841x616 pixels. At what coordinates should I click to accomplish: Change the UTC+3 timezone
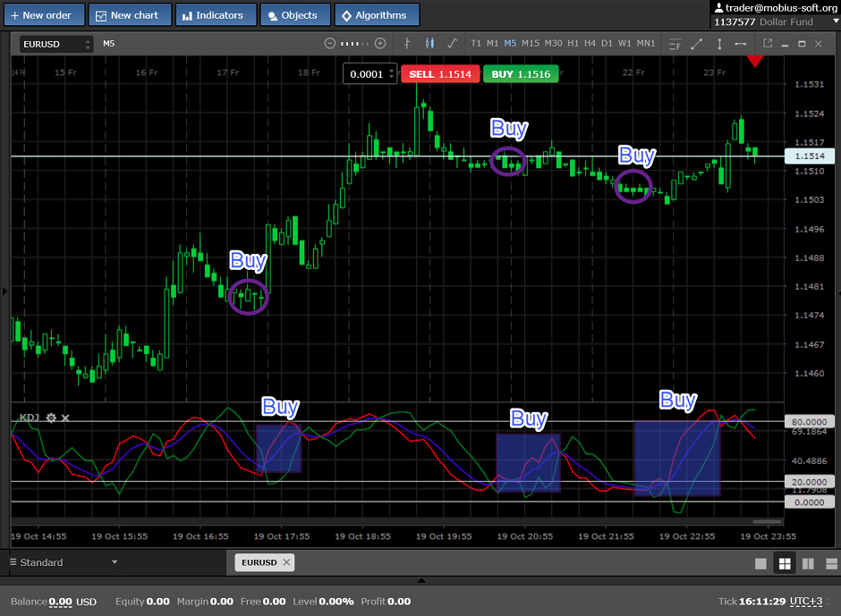806,601
